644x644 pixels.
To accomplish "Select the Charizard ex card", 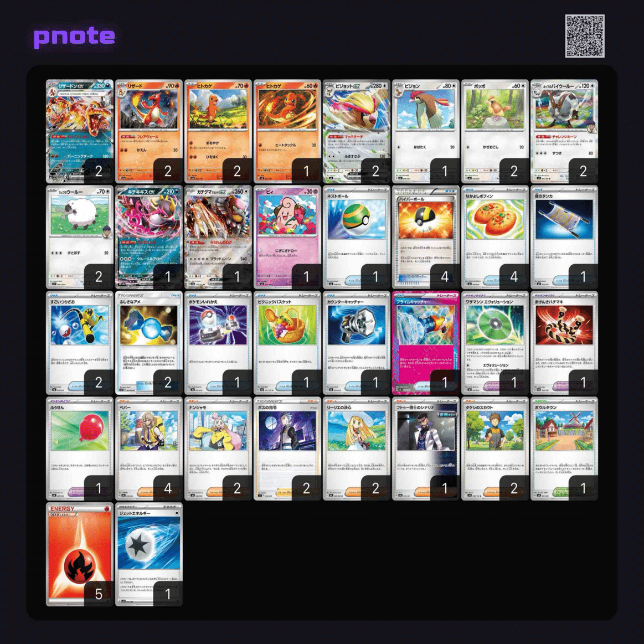I will [x=80, y=131].
